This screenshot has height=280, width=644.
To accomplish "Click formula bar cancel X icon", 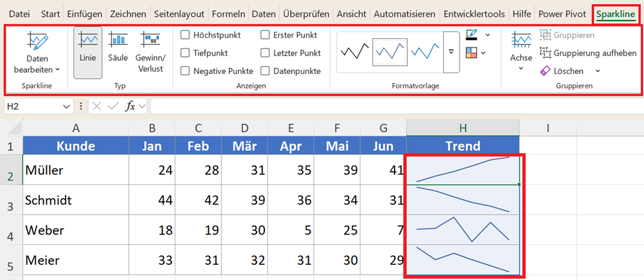I will click(x=97, y=106).
